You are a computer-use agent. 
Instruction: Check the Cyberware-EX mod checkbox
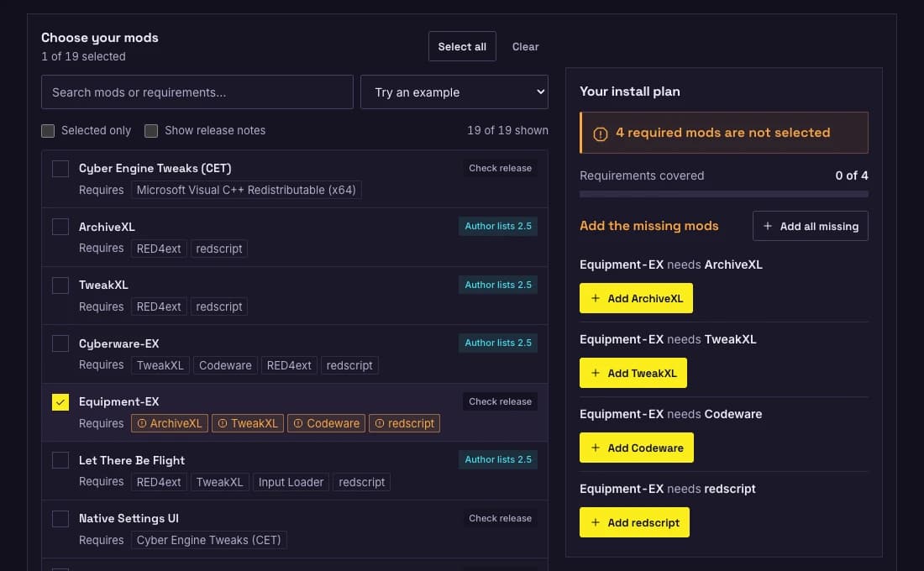[x=60, y=343]
